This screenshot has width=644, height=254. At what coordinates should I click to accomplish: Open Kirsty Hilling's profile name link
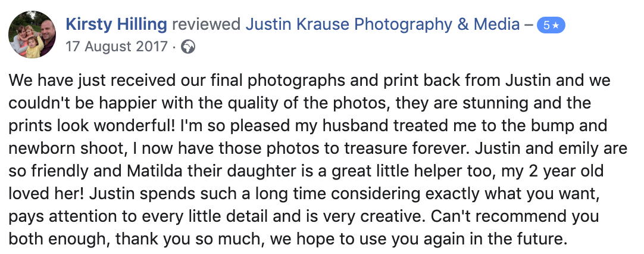tap(116, 25)
